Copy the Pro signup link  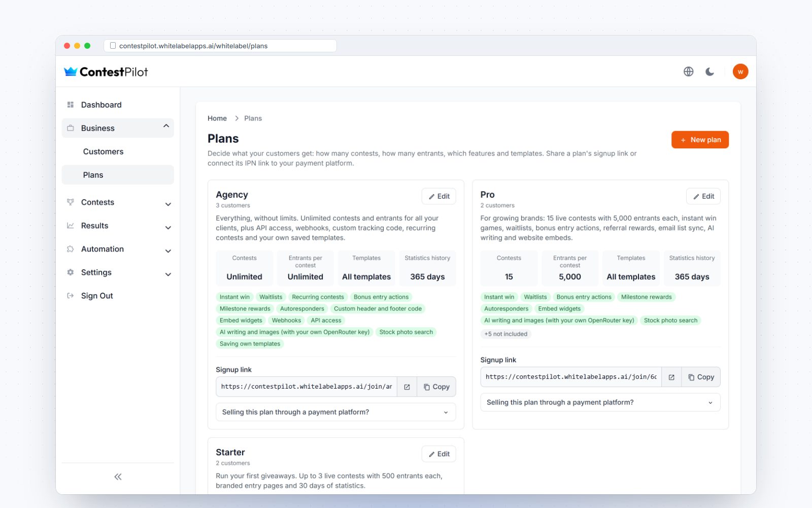click(x=701, y=377)
